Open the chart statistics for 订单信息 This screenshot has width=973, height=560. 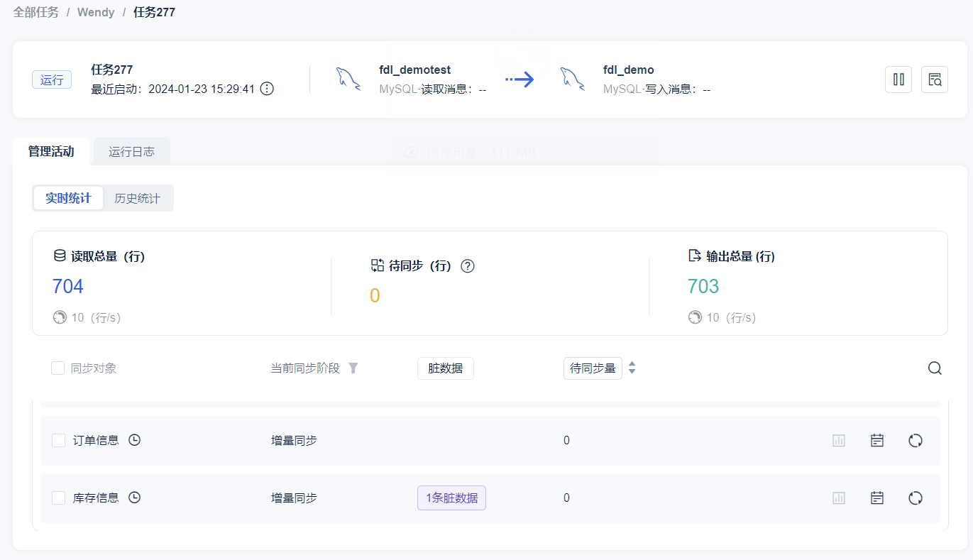tap(839, 441)
